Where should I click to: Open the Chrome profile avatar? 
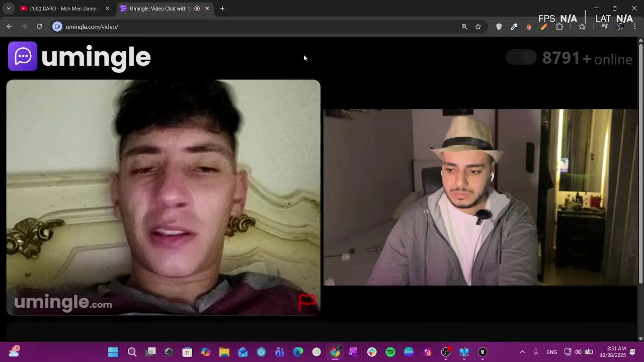click(620, 27)
